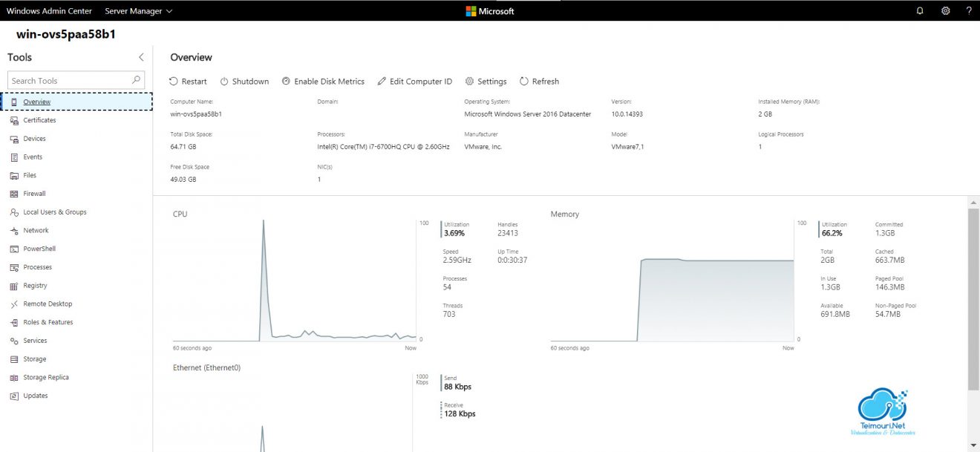This screenshot has width=980, height=452.
Task: Click the PowerShell tool icon
Action: [x=14, y=249]
